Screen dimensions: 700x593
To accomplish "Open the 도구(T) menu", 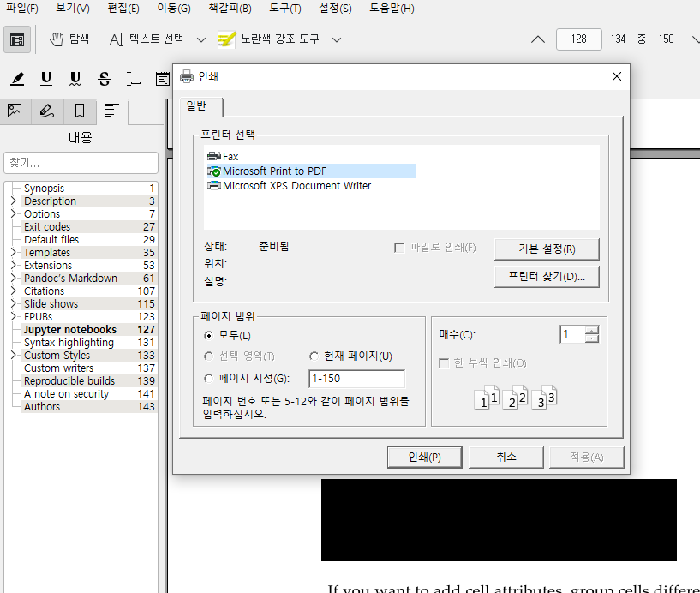I will pyautogui.click(x=285, y=9).
